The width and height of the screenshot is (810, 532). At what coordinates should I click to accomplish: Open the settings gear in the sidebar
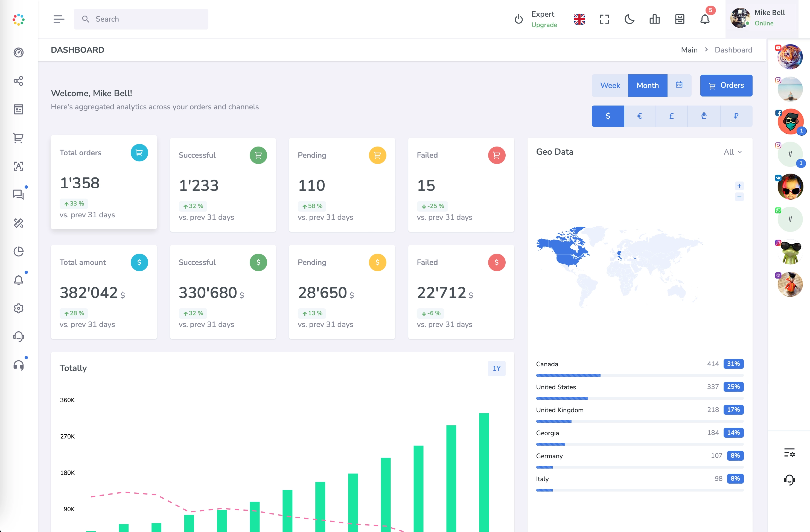tap(18, 308)
